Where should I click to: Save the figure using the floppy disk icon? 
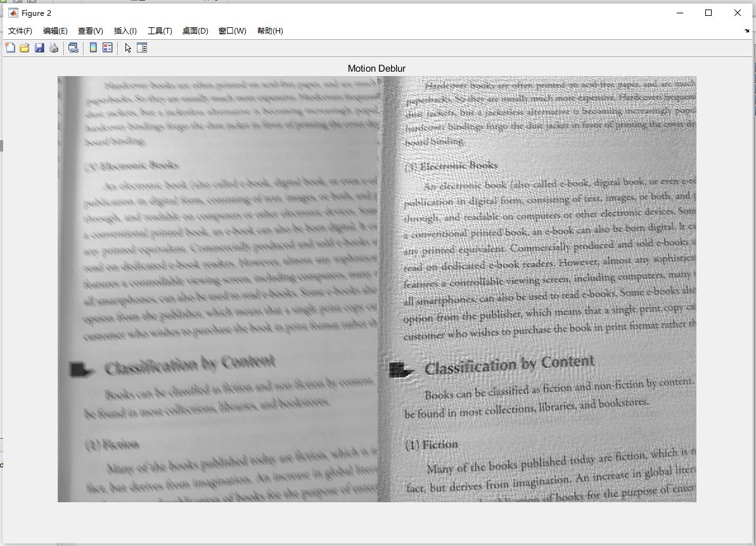pos(39,48)
